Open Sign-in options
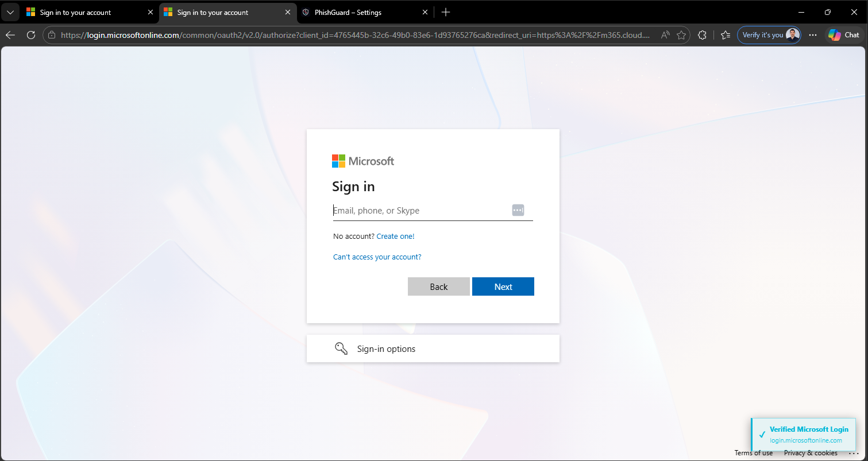The width and height of the screenshot is (868, 461). 433,348
